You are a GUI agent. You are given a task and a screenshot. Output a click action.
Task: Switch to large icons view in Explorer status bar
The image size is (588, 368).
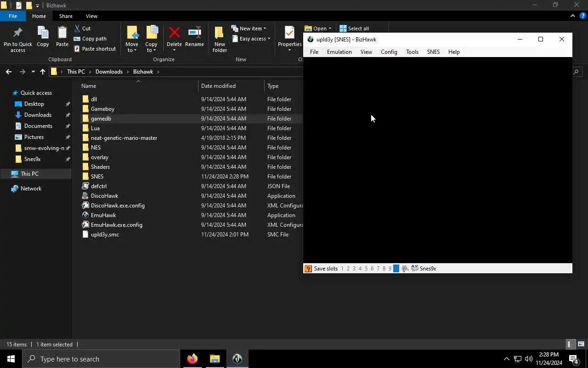coord(581,344)
